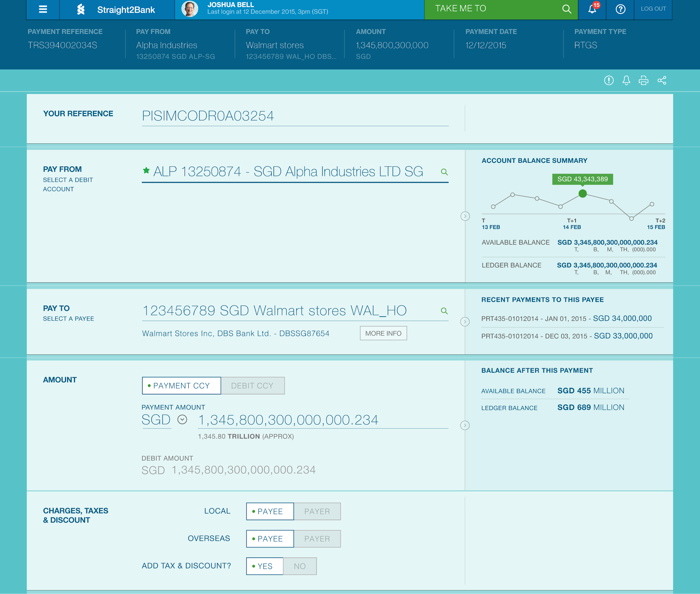Expand arrow beside Recent Payments panel
This screenshot has height=594, width=700.
465,322
